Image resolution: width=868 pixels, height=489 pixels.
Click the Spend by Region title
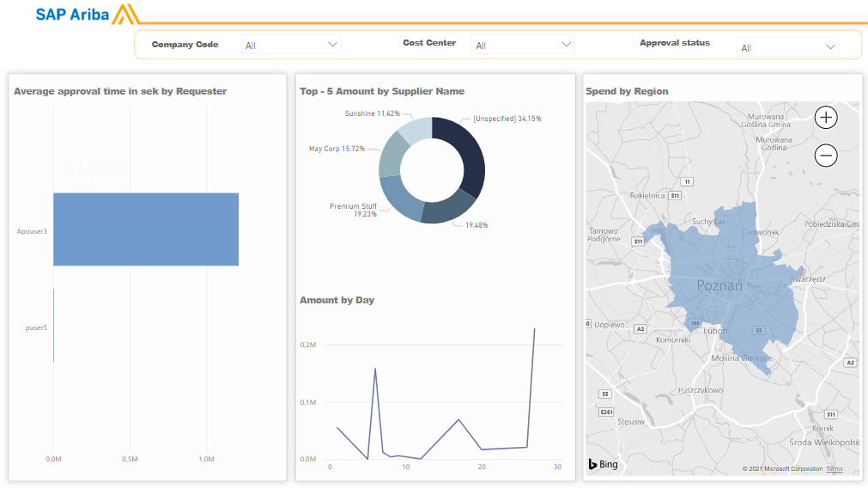627,91
